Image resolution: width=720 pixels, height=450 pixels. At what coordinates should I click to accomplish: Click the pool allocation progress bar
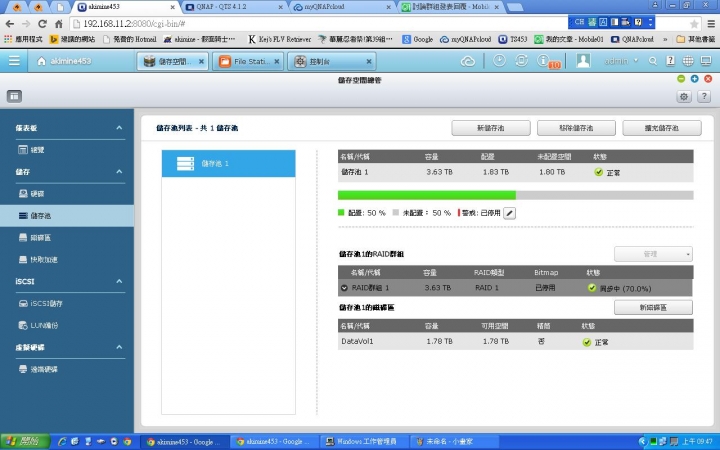[x=516, y=196]
